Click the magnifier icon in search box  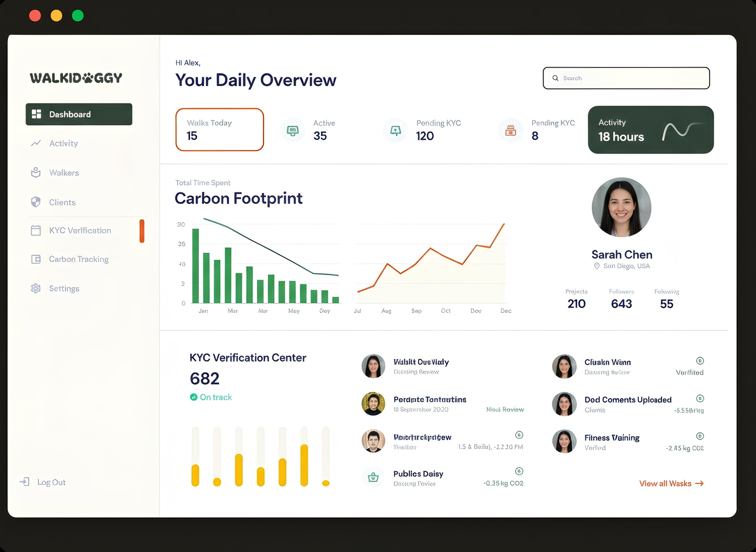pyautogui.click(x=556, y=78)
